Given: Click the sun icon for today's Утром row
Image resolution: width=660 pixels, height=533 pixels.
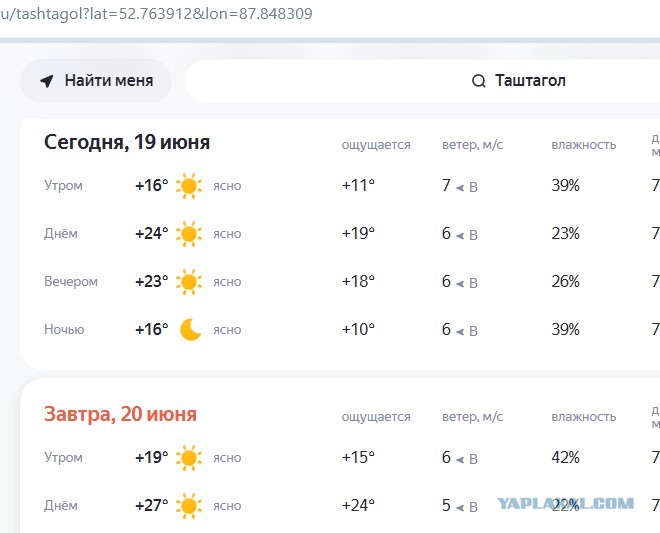Looking at the screenshot, I should coord(189,186).
